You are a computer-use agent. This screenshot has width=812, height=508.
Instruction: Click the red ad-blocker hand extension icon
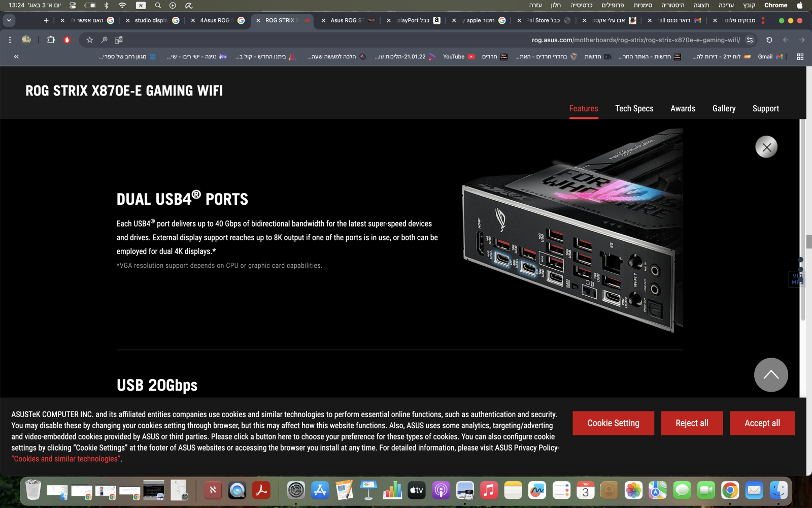coord(67,40)
